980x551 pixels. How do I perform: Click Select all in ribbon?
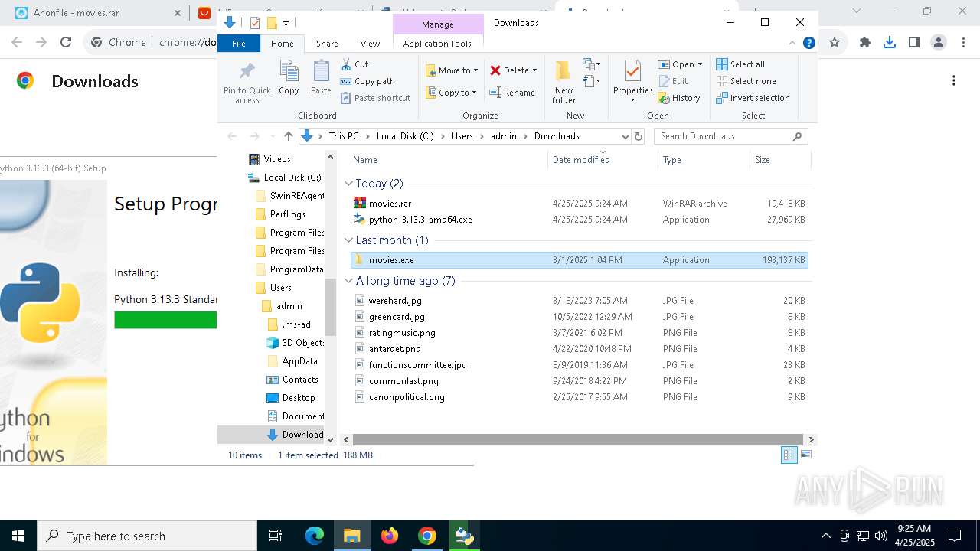tap(740, 64)
